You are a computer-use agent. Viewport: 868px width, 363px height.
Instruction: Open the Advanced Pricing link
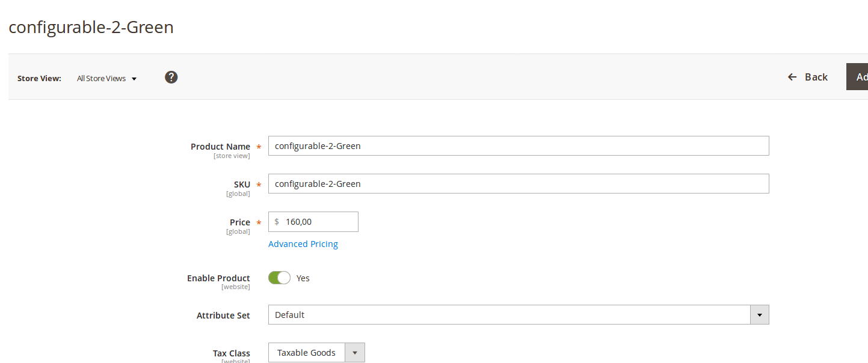coord(303,243)
